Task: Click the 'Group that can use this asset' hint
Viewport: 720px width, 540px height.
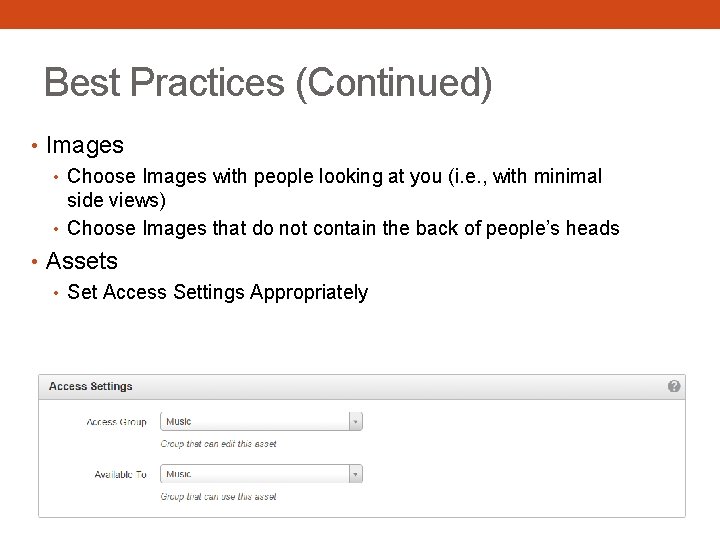Action: [x=218, y=496]
